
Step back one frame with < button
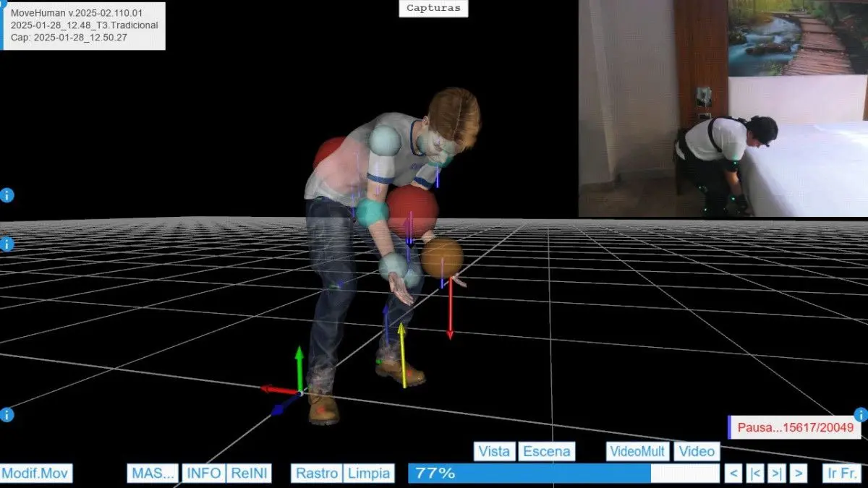733,474
